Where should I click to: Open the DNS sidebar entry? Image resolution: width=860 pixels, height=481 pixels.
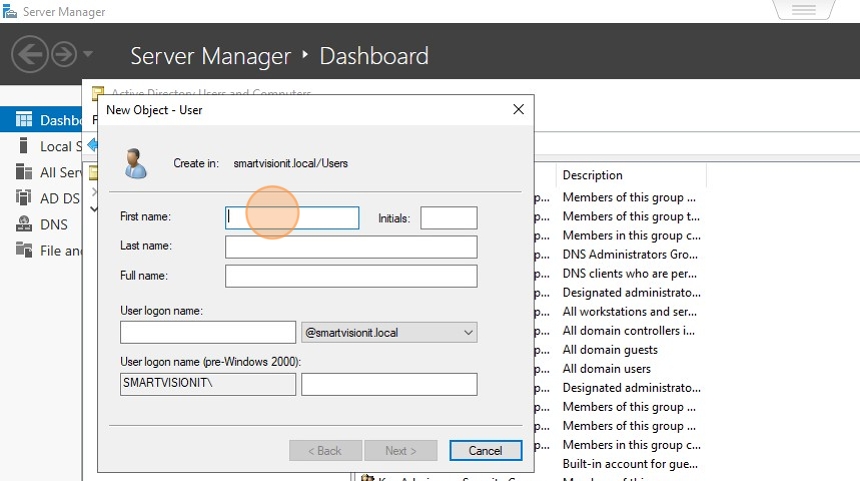point(41,224)
